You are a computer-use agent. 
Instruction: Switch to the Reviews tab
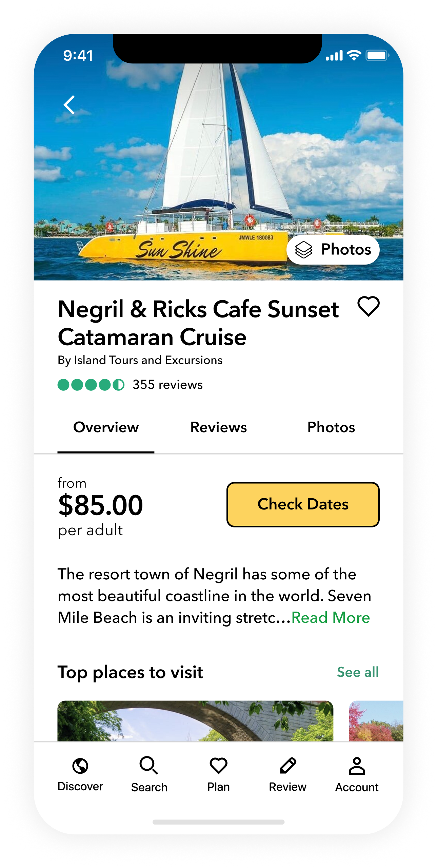click(219, 427)
